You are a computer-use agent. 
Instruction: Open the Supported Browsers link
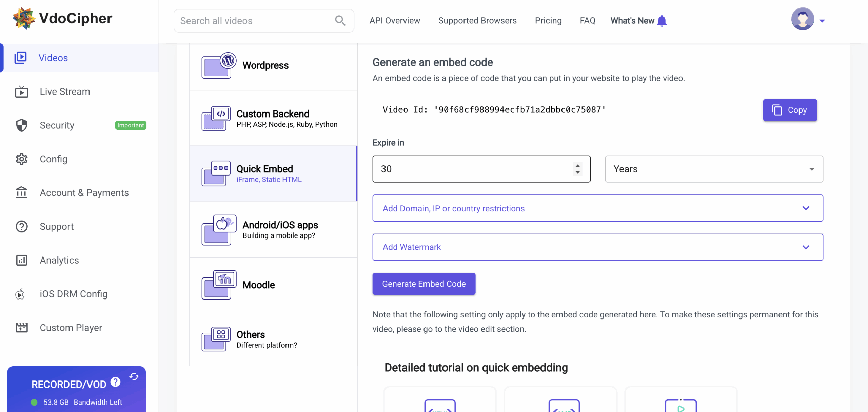pos(477,21)
